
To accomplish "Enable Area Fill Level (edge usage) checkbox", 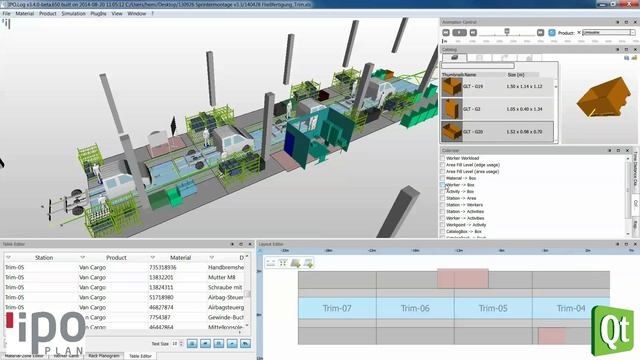I will 442,165.
